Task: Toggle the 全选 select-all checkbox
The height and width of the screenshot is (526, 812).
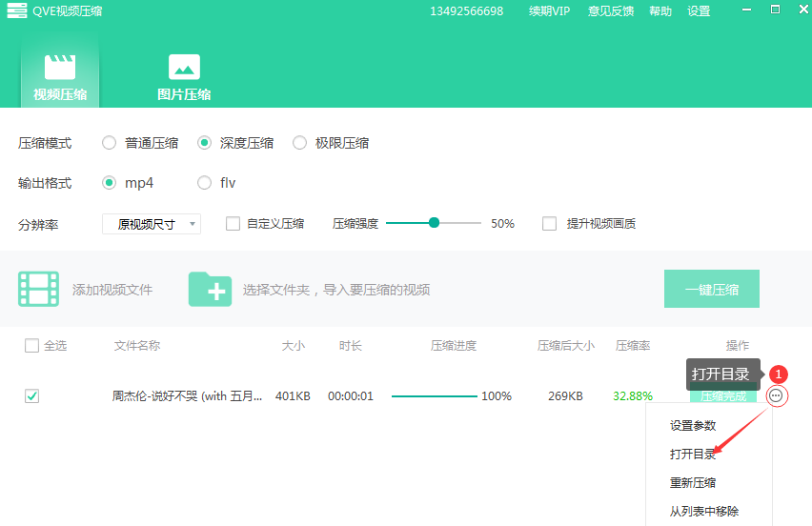Action: point(31,346)
